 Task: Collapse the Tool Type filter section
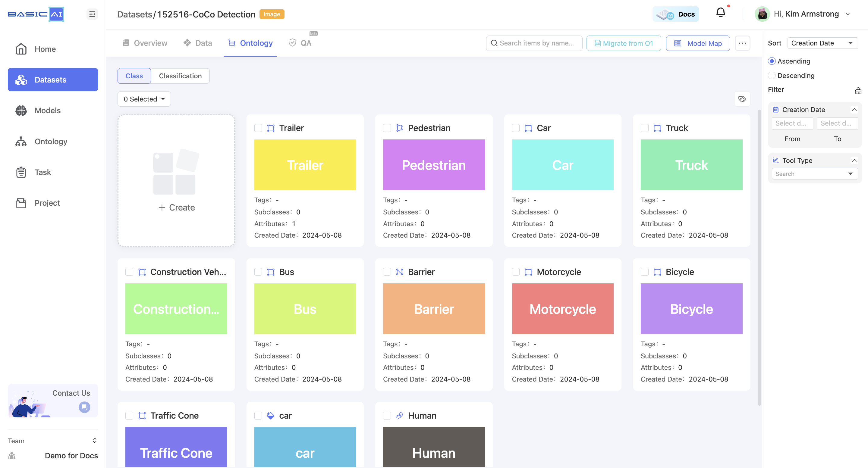tap(854, 161)
